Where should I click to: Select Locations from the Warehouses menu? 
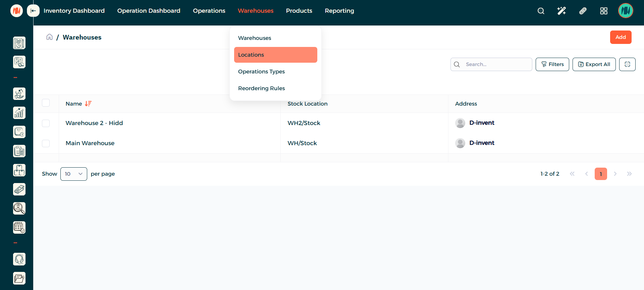coord(275,55)
